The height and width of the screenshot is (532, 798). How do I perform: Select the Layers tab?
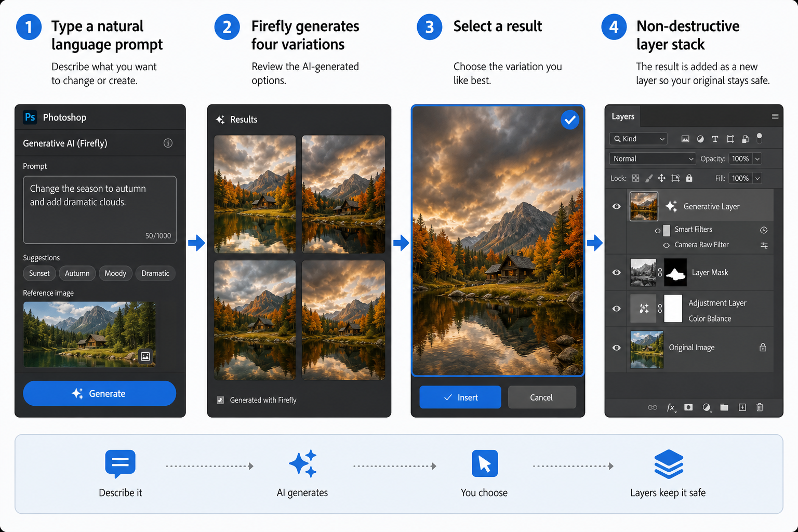pos(623,116)
